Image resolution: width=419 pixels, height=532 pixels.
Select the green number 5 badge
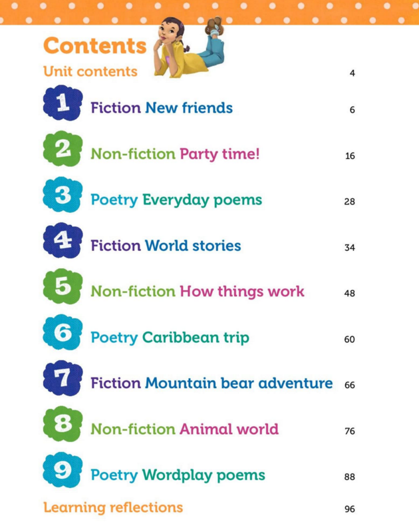[x=63, y=286]
